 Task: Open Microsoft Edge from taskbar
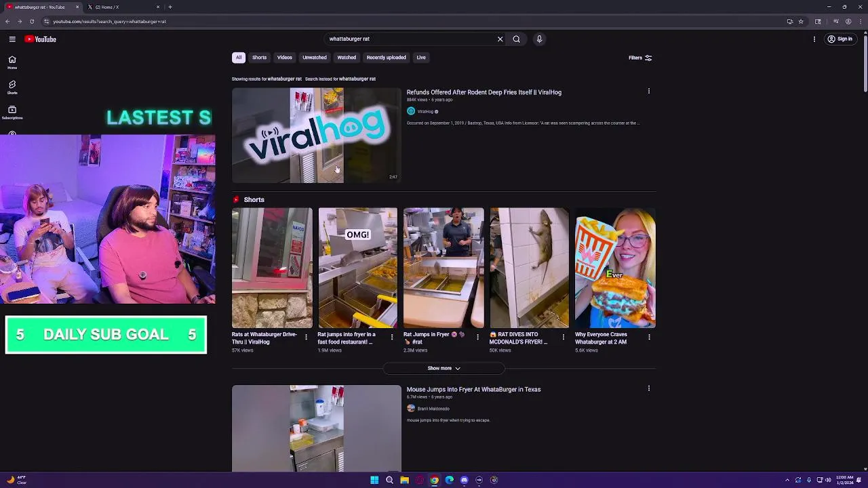tap(449, 480)
